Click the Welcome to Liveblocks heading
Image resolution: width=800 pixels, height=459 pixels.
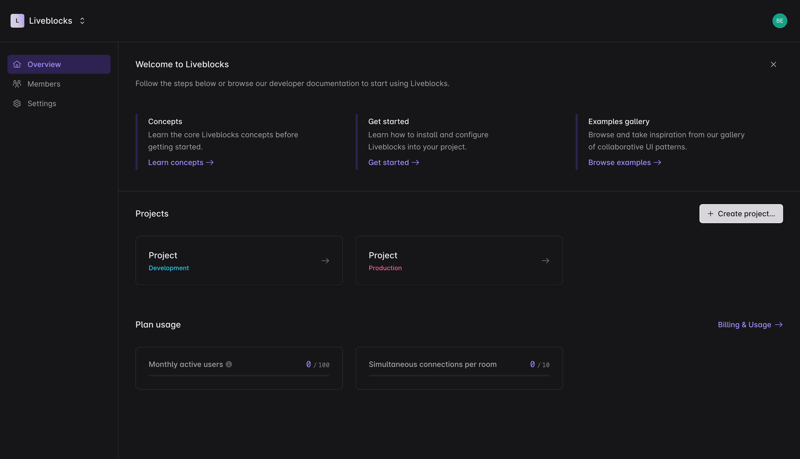click(182, 64)
